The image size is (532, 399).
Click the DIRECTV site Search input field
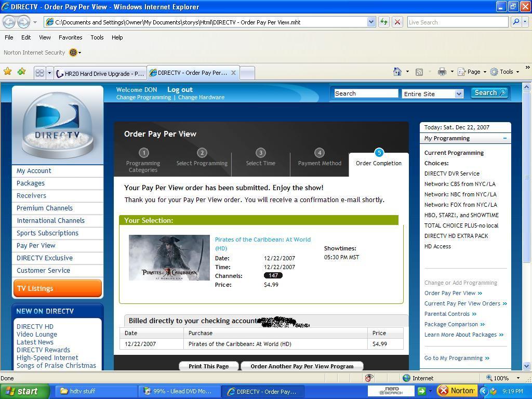pos(366,94)
